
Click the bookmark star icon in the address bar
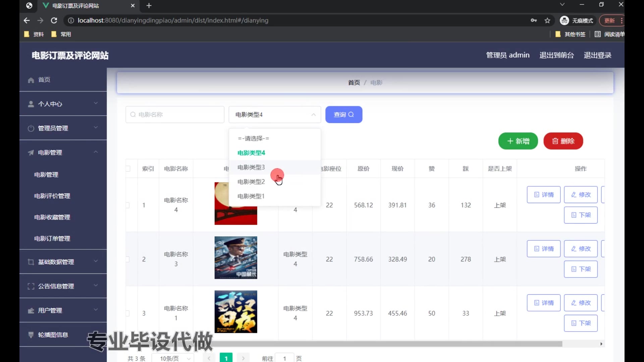[547, 20]
